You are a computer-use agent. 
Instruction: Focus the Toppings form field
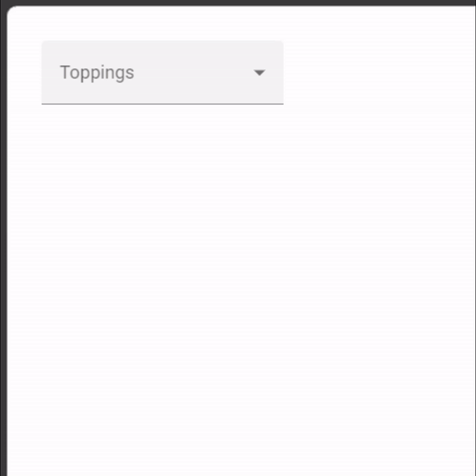pyautogui.click(x=163, y=72)
